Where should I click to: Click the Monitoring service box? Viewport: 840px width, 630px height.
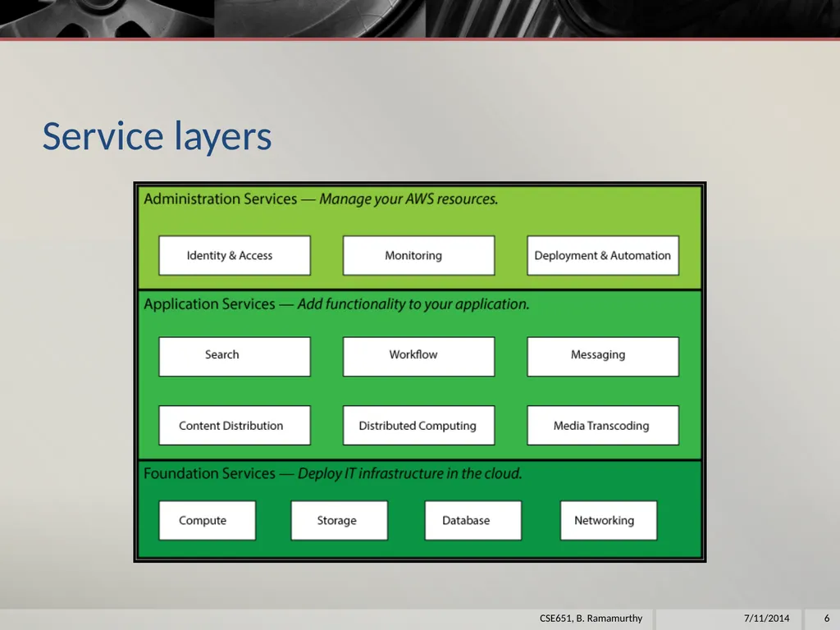point(419,256)
